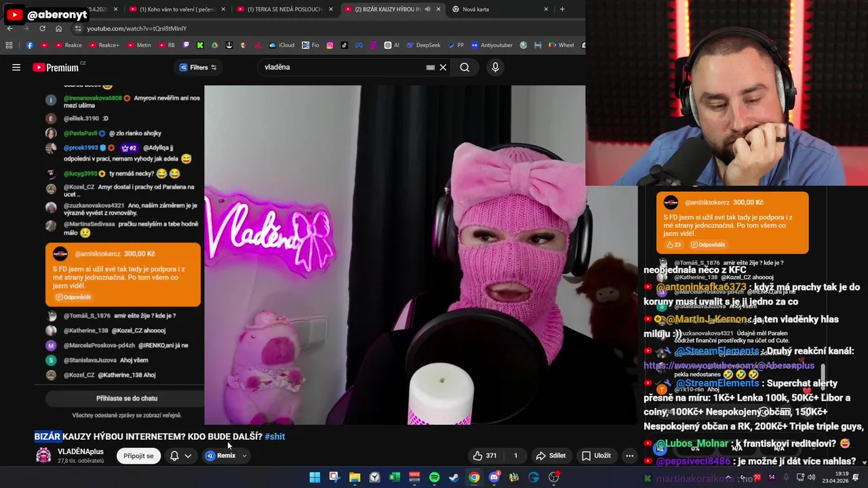Screen dimensions: 868x488
Task: Reload the page
Action: pyautogui.click(x=42, y=28)
